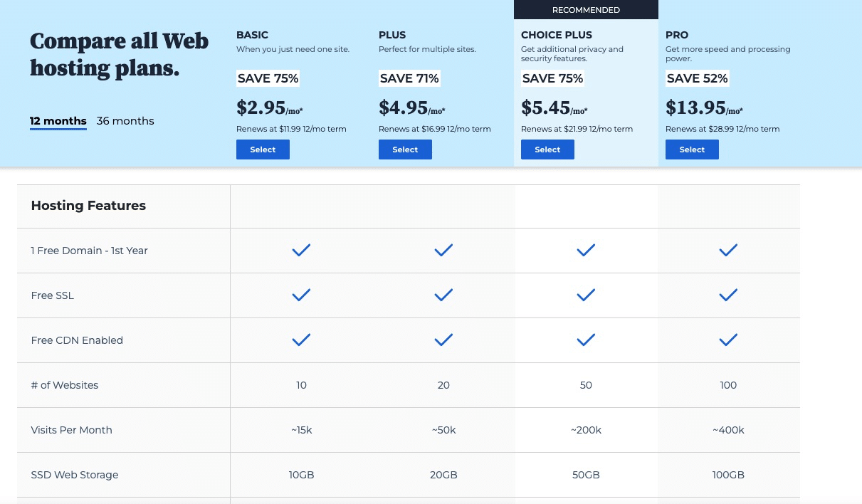Switch to the 36 months billing term
This screenshot has height=504, width=862.
pos(125,121)
